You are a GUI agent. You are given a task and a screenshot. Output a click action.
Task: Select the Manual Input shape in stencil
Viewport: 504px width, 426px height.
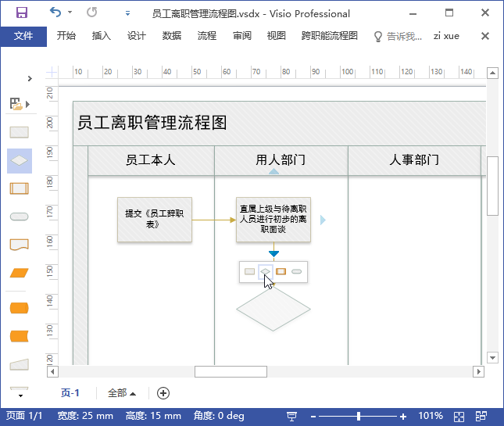point(20,364)
